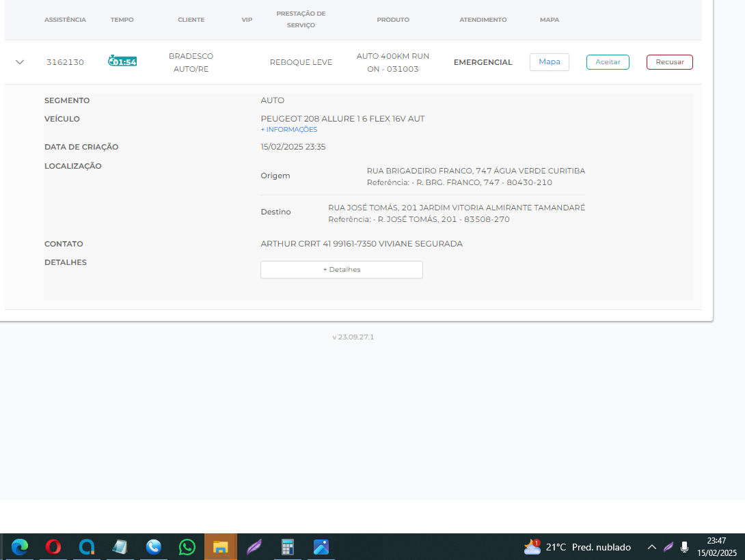The image size is (745, 560).
Task: Select the creation date 15/02/2025 23:35
Action: pyautogui.click(x=293, y=147)
